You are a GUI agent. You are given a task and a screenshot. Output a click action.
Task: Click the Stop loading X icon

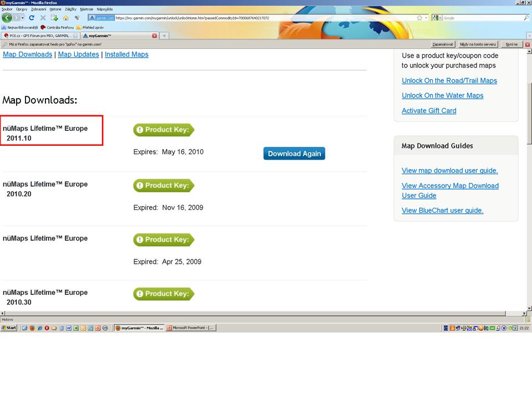pos(43,18)
